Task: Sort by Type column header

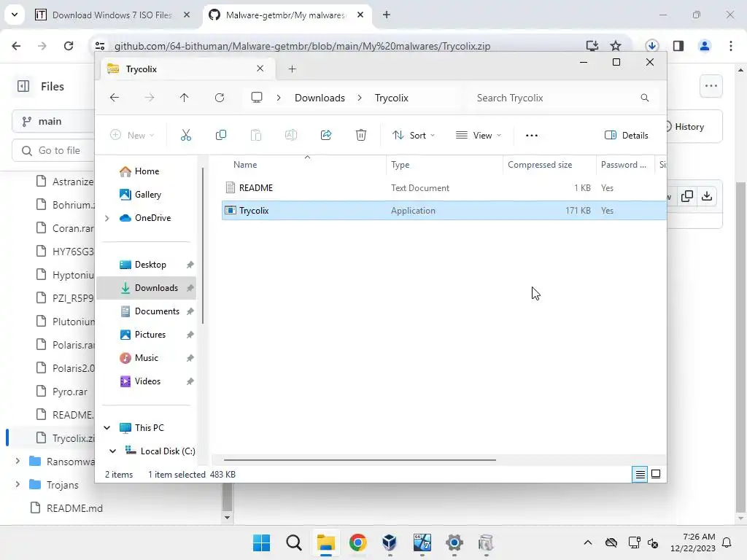Action: coord(400,165)
